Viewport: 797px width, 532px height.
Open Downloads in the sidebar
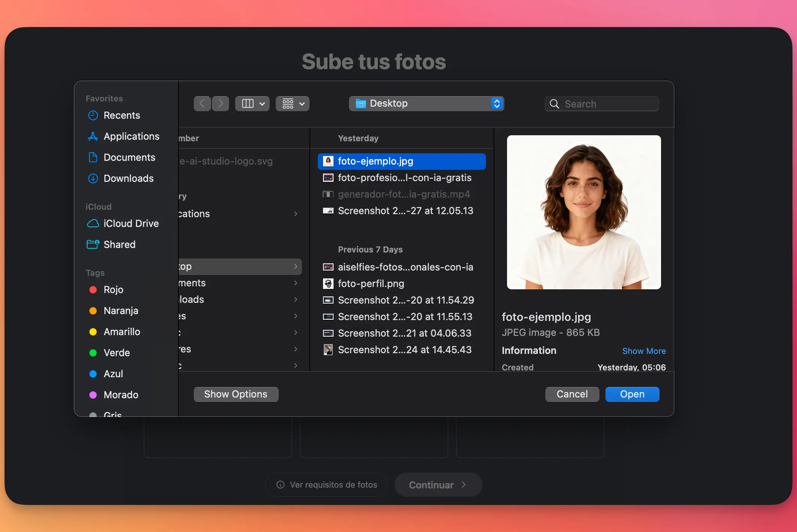click(x=128, y=178)
